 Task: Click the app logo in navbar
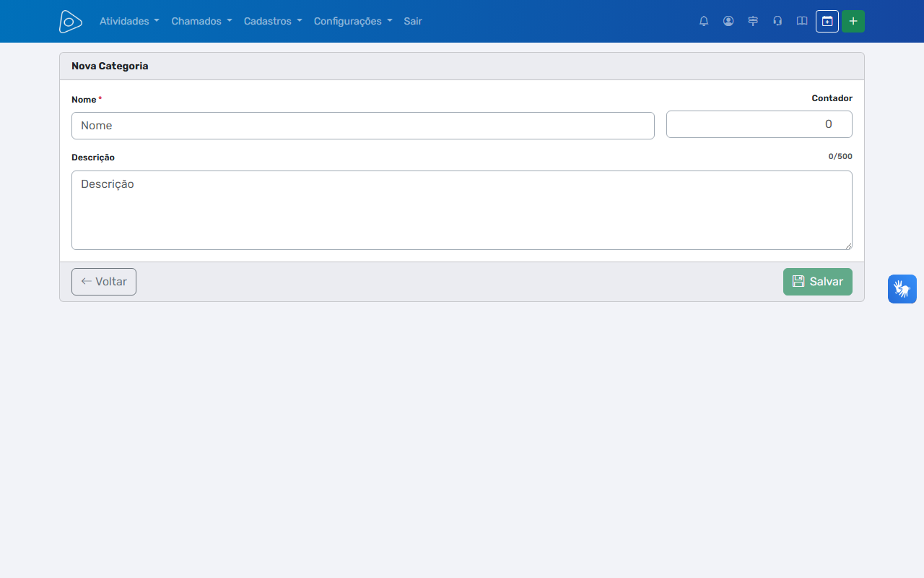[70, 22]
